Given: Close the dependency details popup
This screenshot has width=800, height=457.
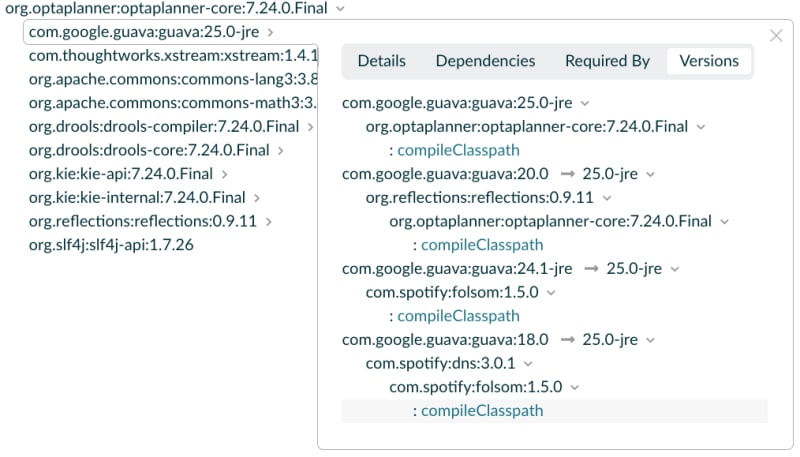Looking at the screenshot, I should coord(776,36).
